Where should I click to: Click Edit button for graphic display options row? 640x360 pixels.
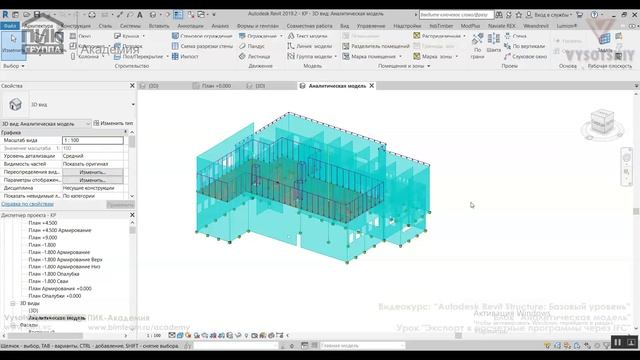coord(93,180)
